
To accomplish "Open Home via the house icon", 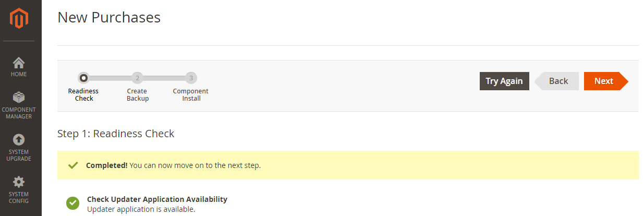I will coord(19,63).
